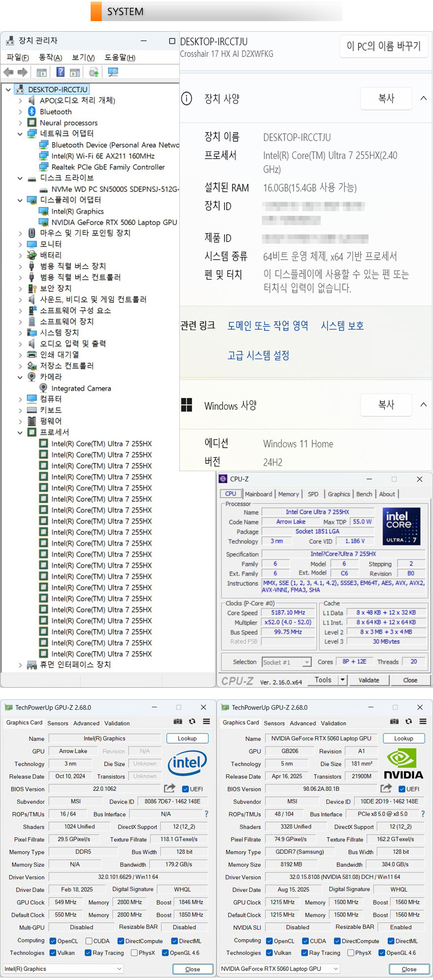Open the 보기(V) menu in Device Manager
The width and height of the screenshot is (433, 980).
tap(83, 57)
